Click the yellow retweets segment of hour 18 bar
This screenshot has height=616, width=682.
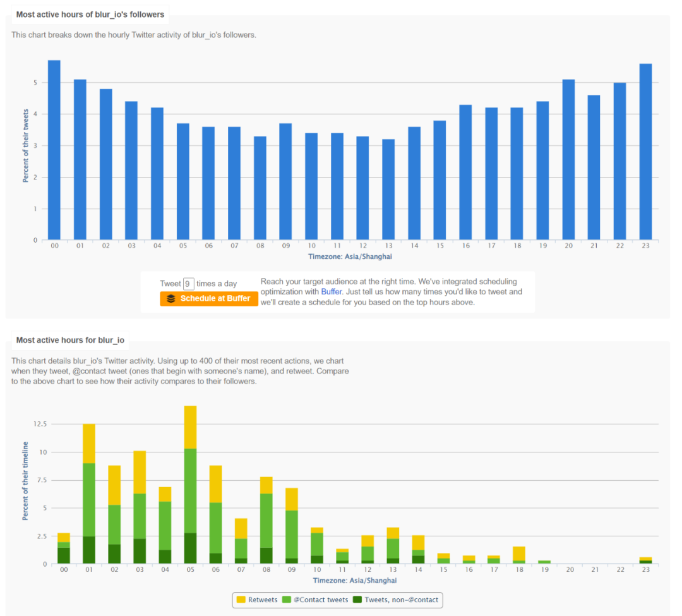click(519, 553)
